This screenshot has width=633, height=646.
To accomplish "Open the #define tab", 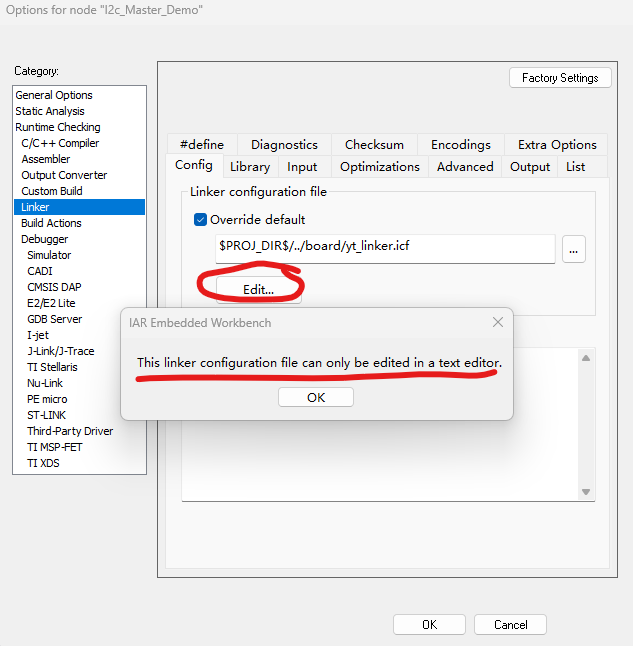I will pos(202,145).
